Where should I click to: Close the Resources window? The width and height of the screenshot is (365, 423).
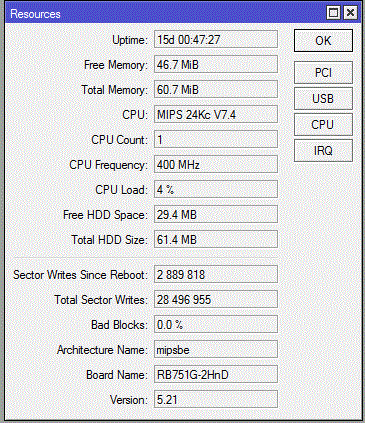point(350,13)
